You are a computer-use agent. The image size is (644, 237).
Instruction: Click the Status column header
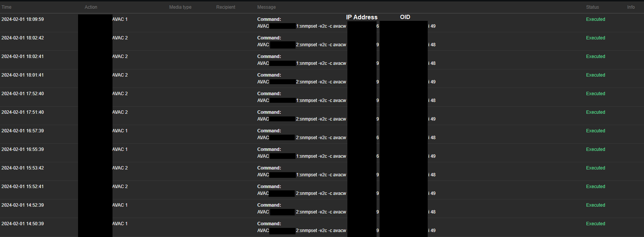pos(592,7)
